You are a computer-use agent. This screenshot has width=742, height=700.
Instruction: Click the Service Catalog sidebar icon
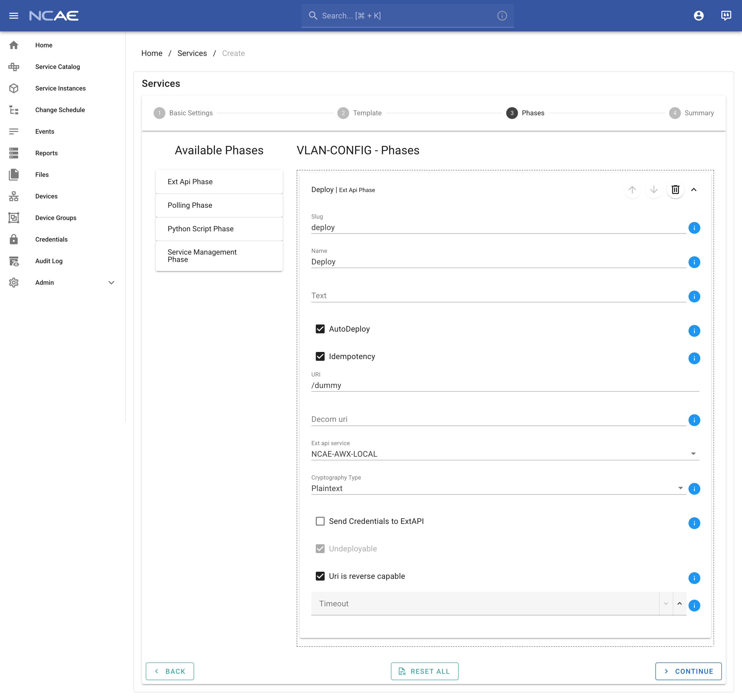coord(14,67)
